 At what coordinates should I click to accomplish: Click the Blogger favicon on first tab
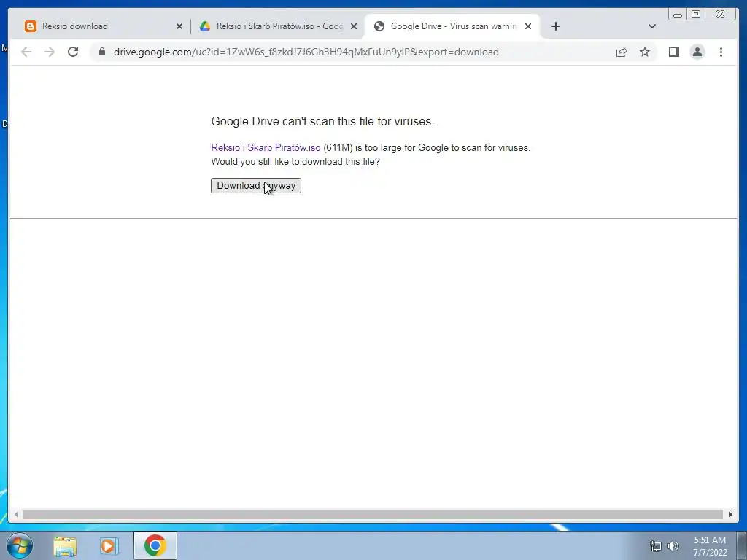pos(31,26)
